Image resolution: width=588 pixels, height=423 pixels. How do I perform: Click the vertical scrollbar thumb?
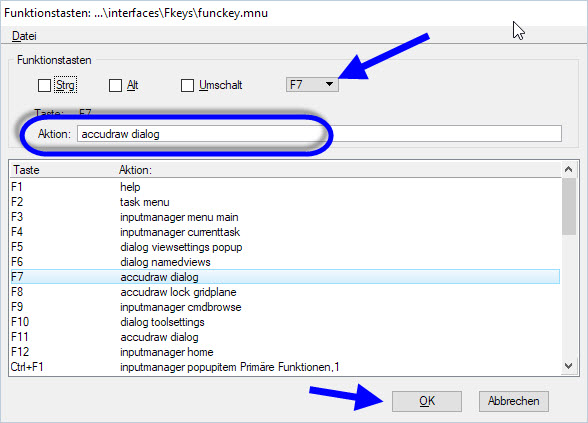568,206
